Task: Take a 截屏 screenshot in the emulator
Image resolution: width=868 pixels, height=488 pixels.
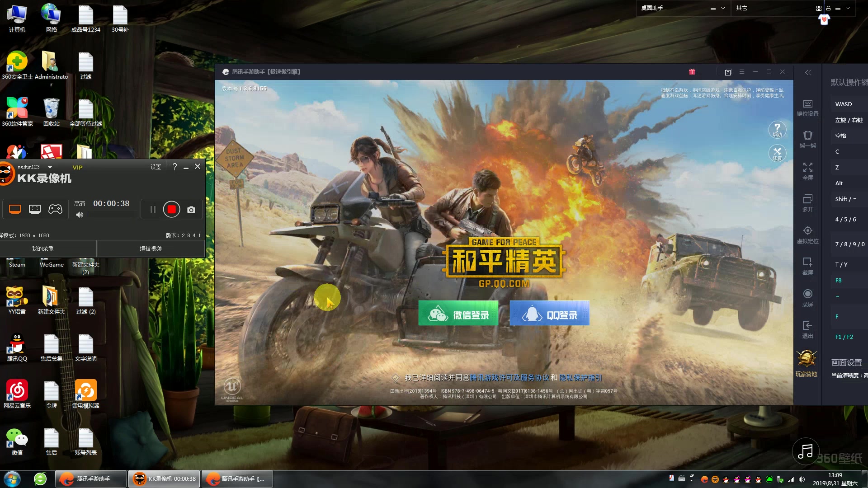Action: coord(807,266)
